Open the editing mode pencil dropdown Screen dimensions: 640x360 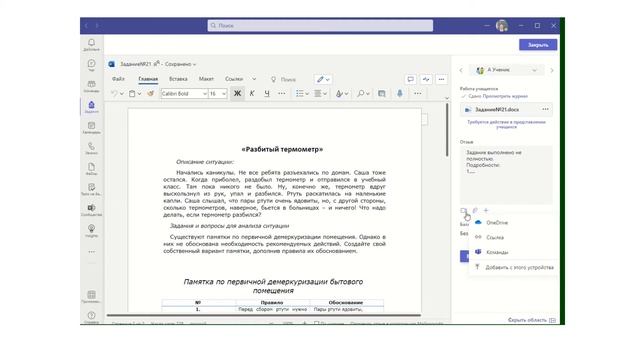pos(323,79)
